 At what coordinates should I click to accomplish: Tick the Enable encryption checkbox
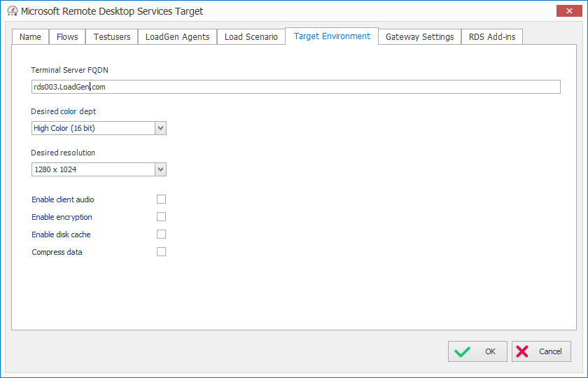(x=161, y=217)
